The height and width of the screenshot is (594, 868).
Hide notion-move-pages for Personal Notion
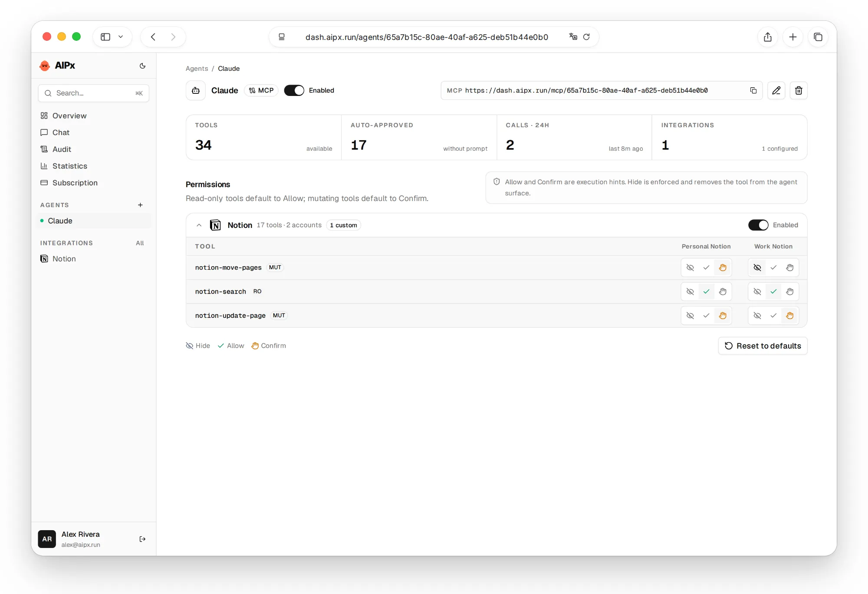click(x=690, y=267)
